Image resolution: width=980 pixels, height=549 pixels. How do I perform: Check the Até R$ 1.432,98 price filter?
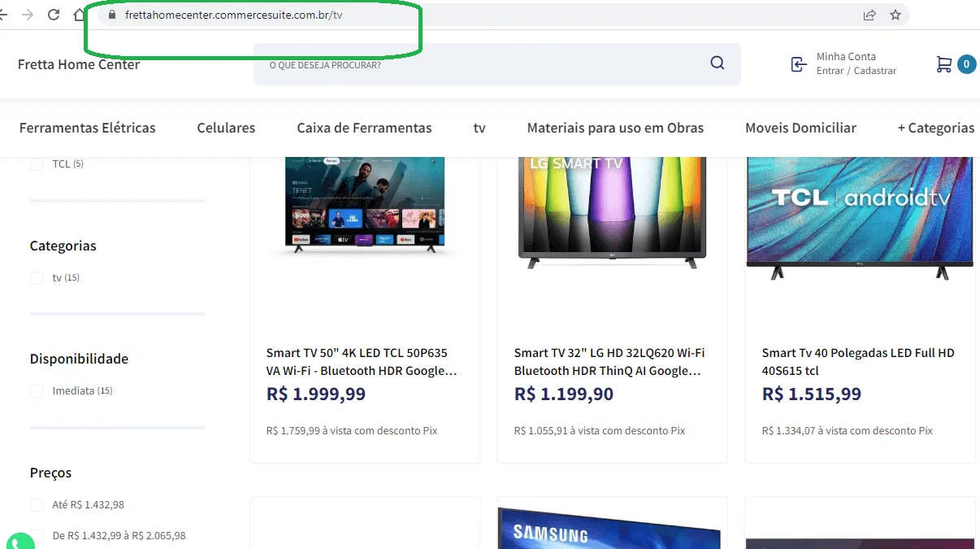pos(37,505)
